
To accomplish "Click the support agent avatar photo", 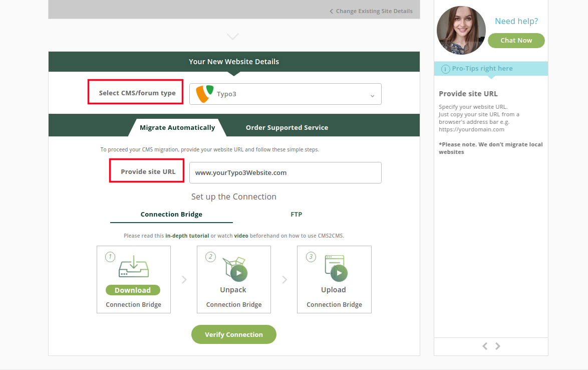I will tap(461, 30).
